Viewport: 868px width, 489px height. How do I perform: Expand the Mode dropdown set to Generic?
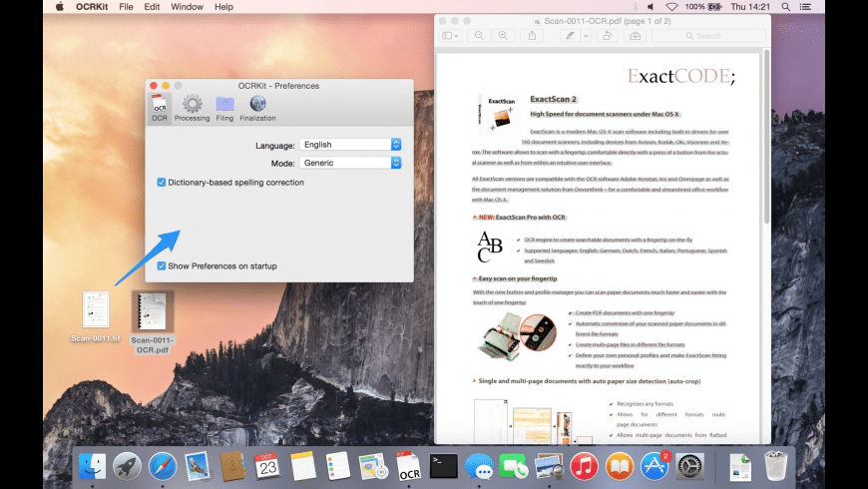(x=350, y=163)
